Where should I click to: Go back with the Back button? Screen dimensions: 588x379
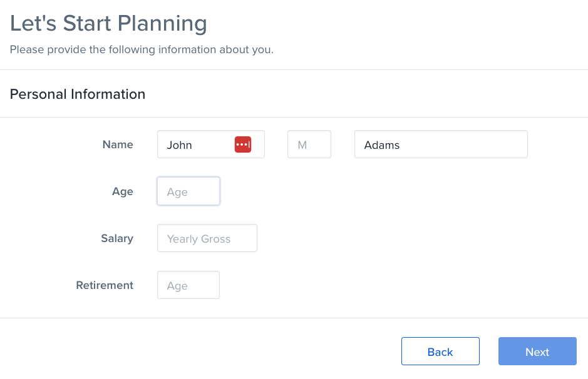(440, 351)
